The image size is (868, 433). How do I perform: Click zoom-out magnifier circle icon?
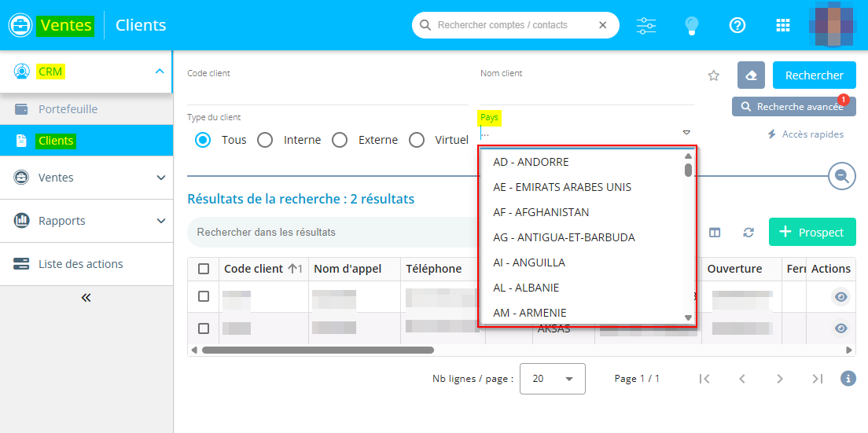tap(841, 176)
